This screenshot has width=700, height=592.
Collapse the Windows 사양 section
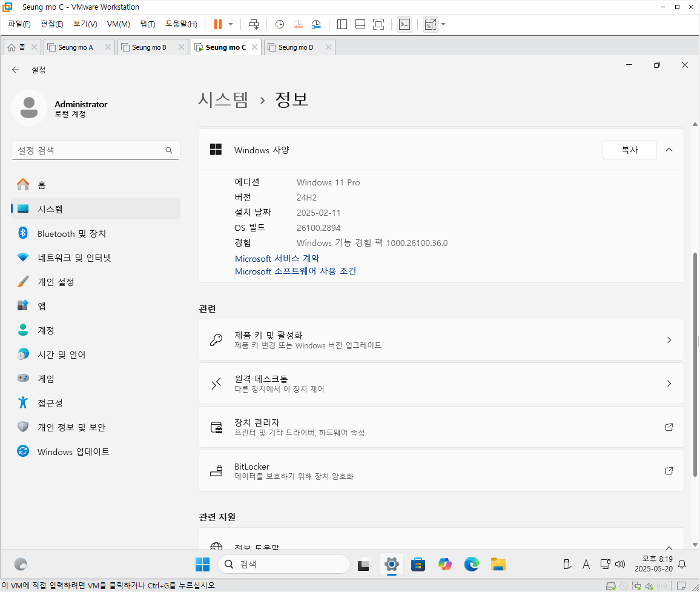[x=669, y=150]
